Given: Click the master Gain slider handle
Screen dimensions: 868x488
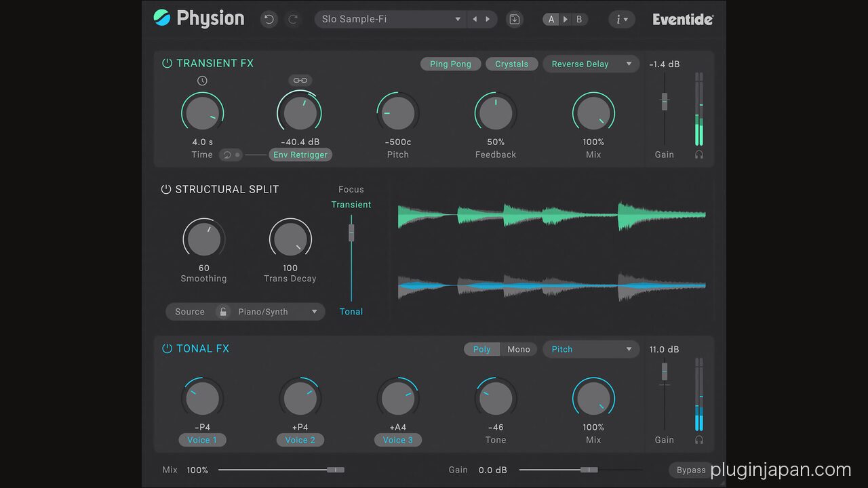Looking at the screenshot, I should click(589, 469).
